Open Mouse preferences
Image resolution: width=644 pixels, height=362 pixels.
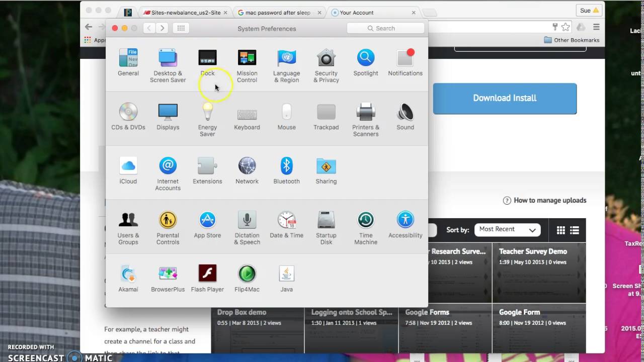click(x=286, y=117)
